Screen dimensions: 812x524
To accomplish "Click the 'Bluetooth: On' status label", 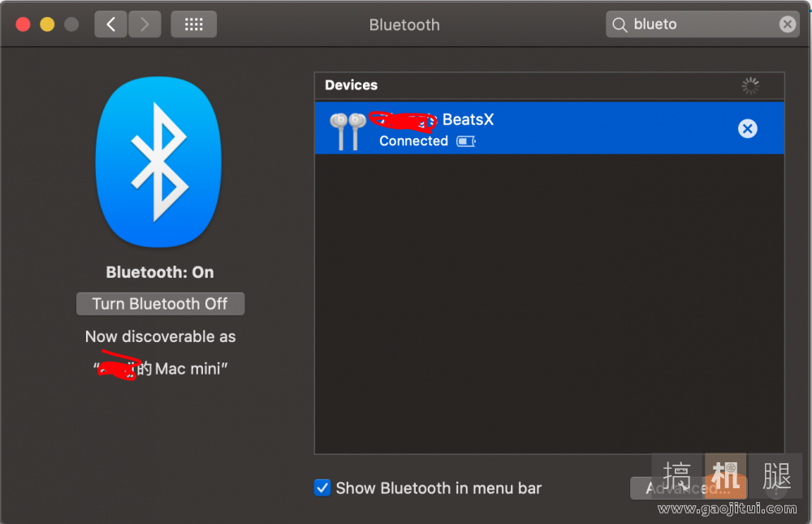I will 160,273.
